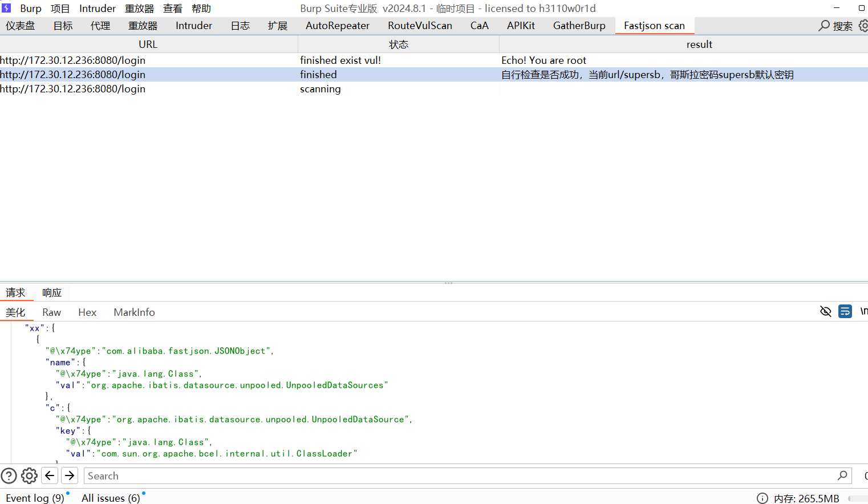Switch to the 日志 tab
Image resolution: width=868 pixels, height=504 pixels.
(240, 26)
